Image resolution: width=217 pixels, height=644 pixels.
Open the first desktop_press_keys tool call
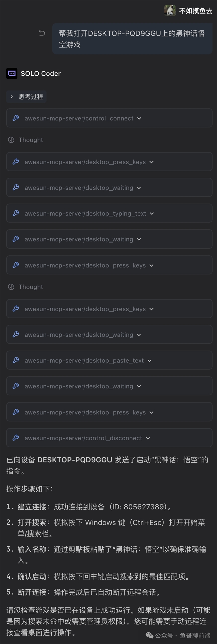85,162
